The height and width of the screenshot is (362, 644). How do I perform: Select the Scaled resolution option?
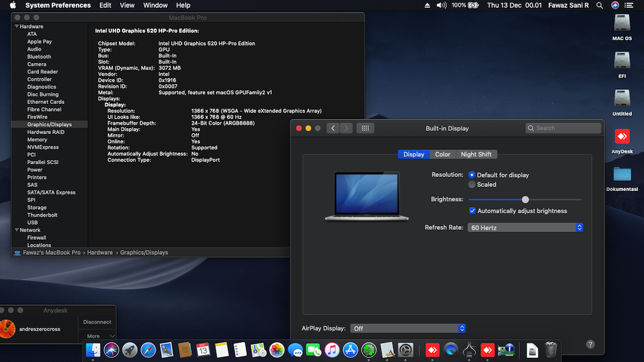point(472,184)
